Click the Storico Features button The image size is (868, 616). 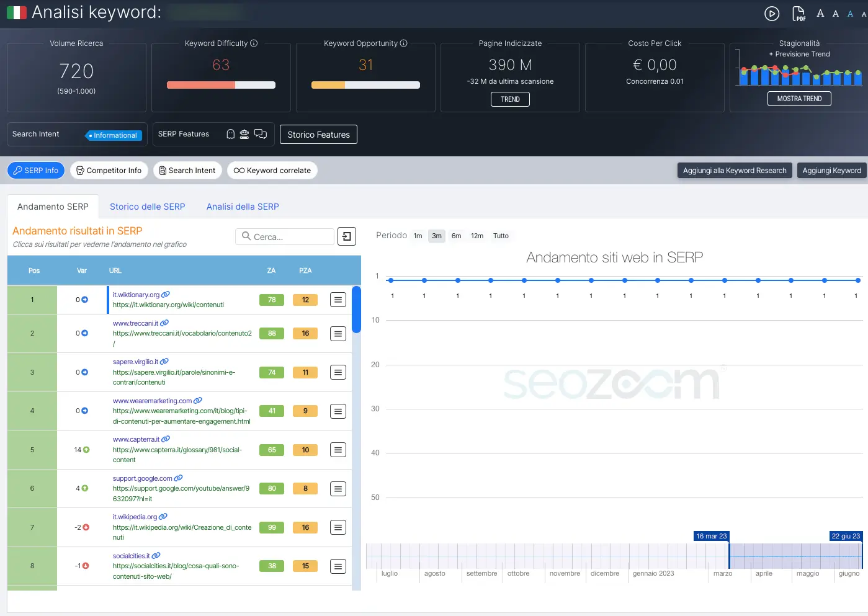(x=318, y=135)
